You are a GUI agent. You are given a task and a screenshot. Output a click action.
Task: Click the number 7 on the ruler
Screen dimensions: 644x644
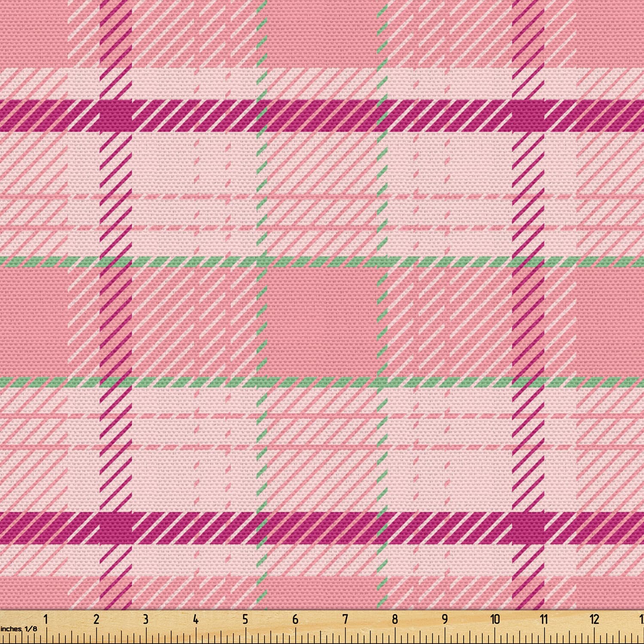click(x=345, y=619)
